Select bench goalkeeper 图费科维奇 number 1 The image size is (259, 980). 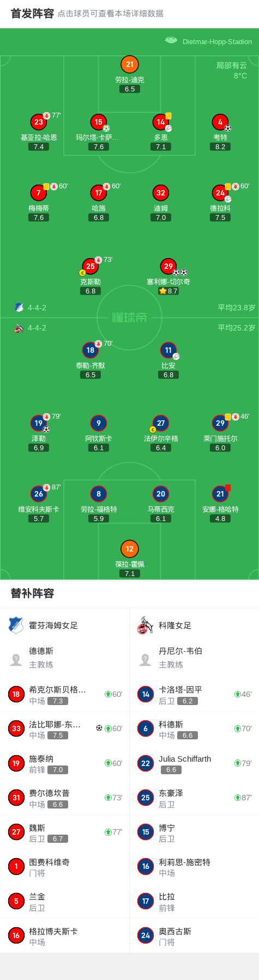pos(65,867)
